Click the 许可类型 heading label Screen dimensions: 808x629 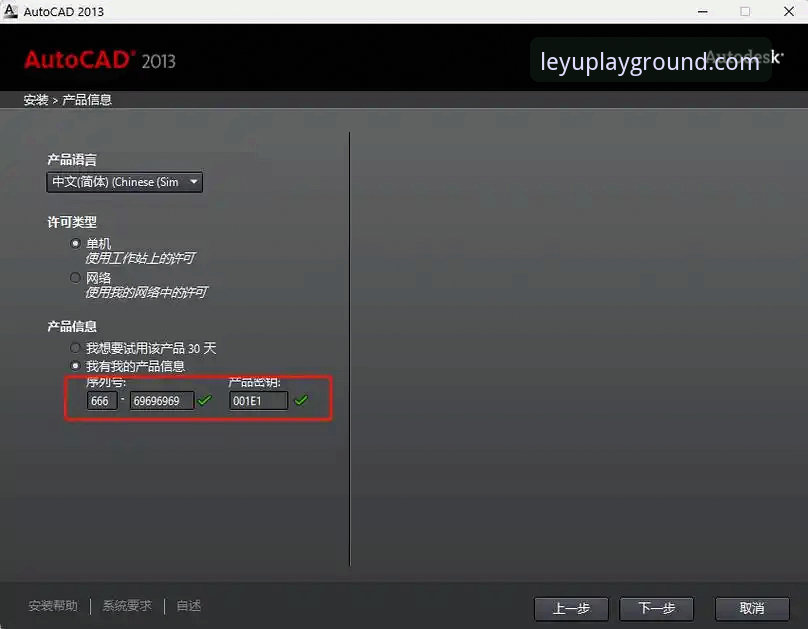click(x=72, y=223)
